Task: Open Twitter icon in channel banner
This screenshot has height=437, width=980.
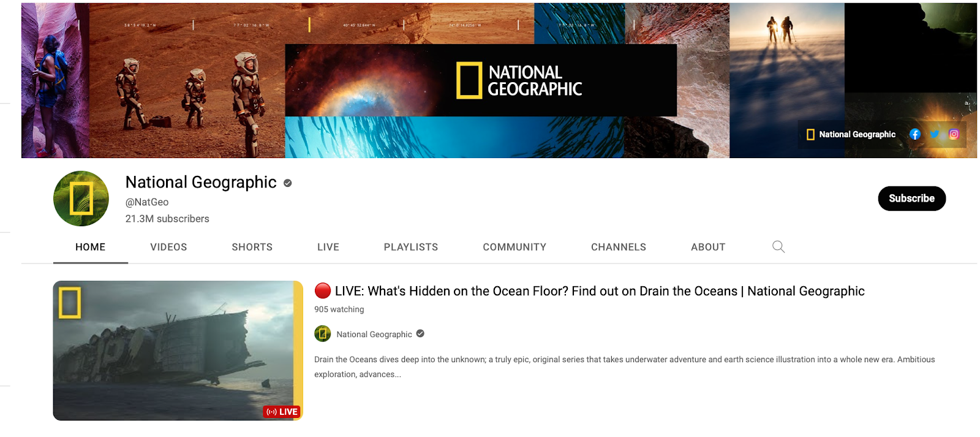Action: [x=935, y=134]
